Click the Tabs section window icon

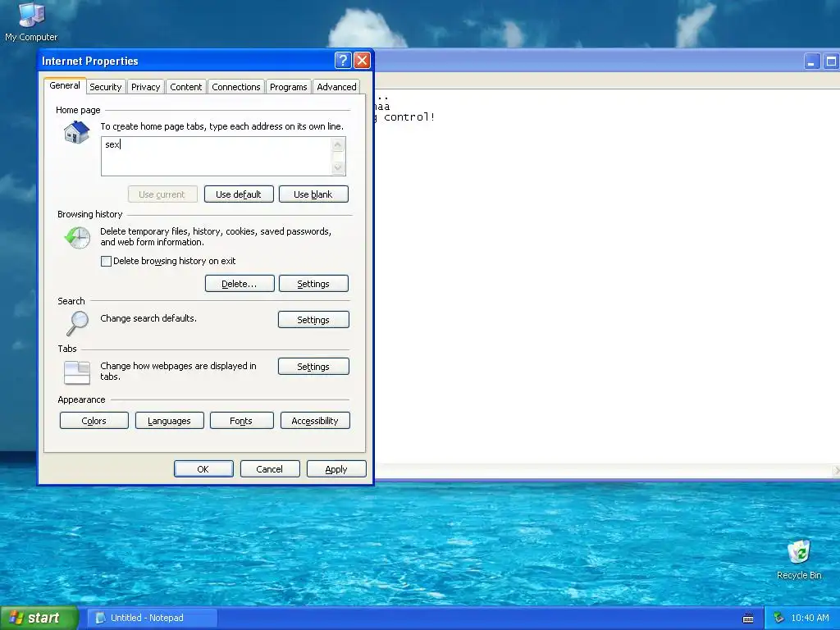[x=77, y=372]
